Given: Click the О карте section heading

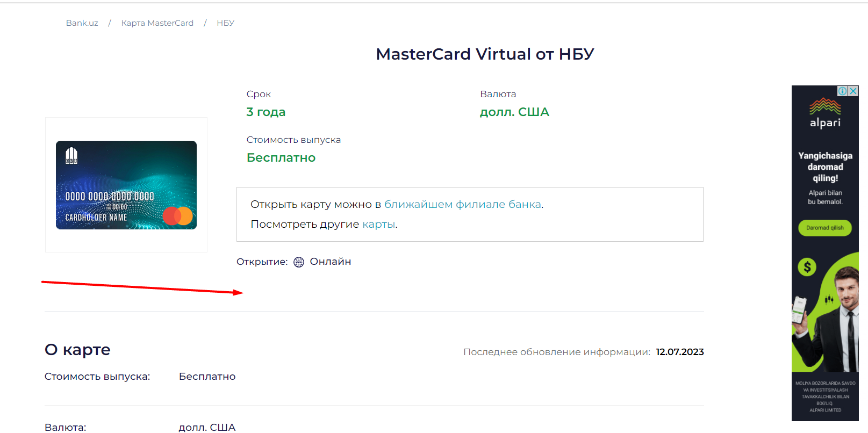Looking at the screenshot, I should pos(77,350).
